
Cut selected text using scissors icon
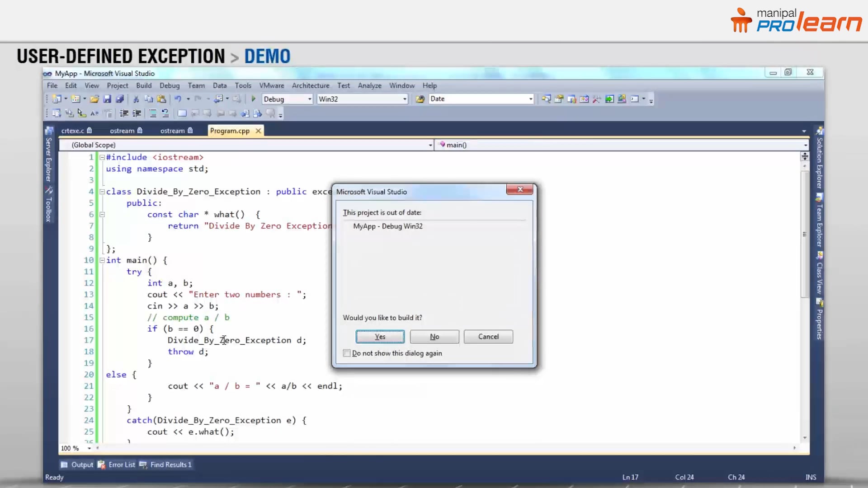[x=136, y=99]
